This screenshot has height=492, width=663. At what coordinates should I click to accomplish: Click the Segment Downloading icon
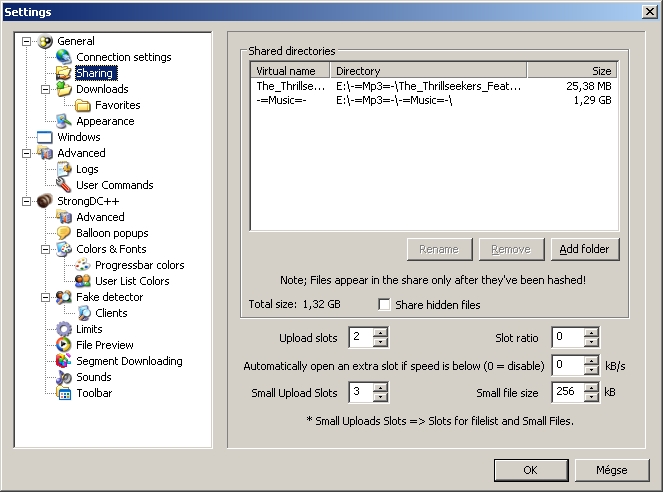(x=64, y=361)
